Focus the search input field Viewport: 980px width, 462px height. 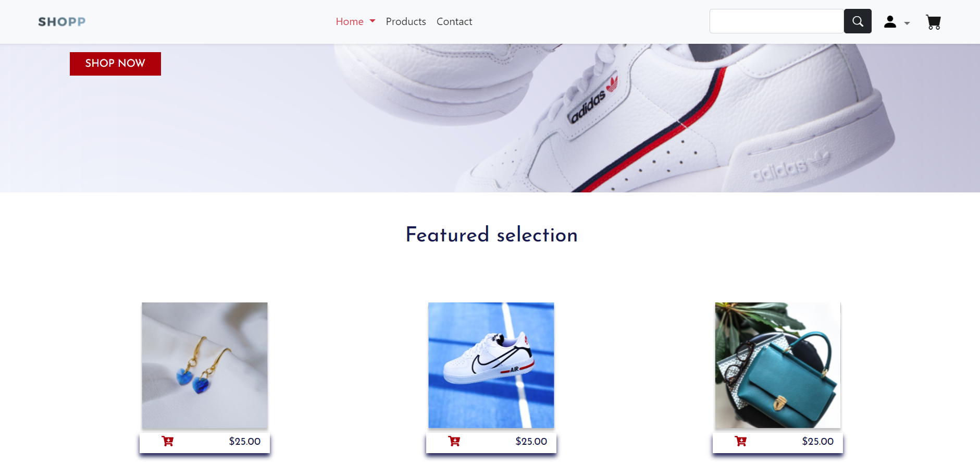[777, 21]
